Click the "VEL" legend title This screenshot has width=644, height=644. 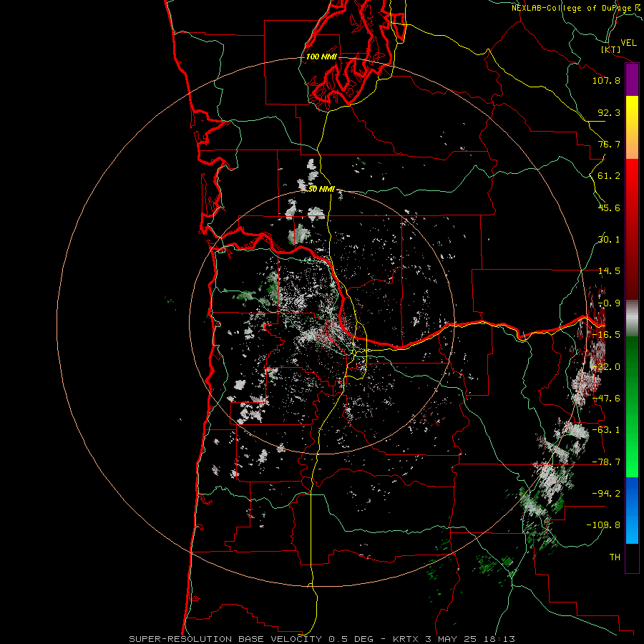click(x=628, y=43)
